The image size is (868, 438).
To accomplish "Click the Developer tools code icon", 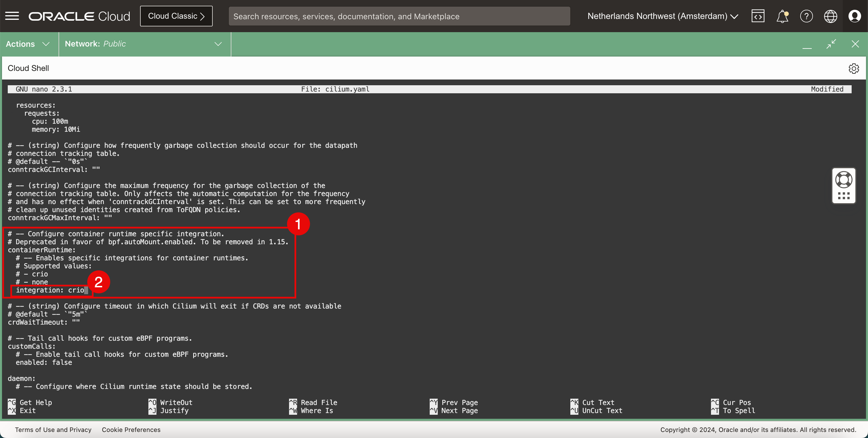I will (758, 16).
